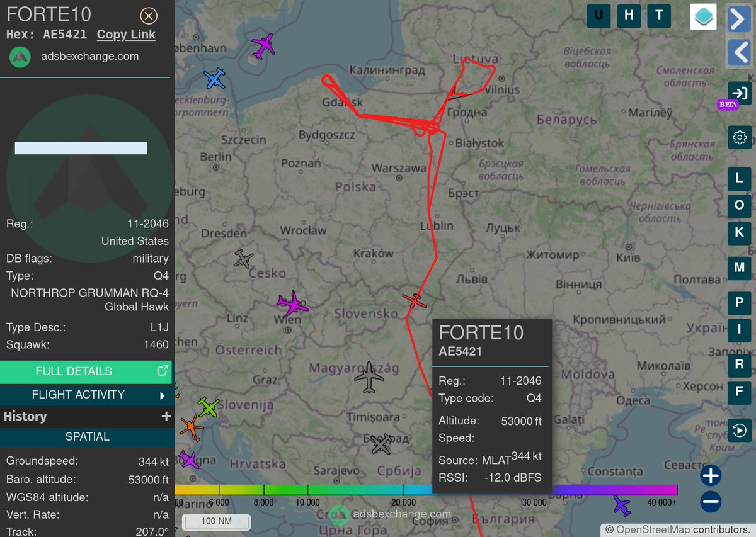
Task: Click the FORTE10 title in map popup
Action: point(481,332)
